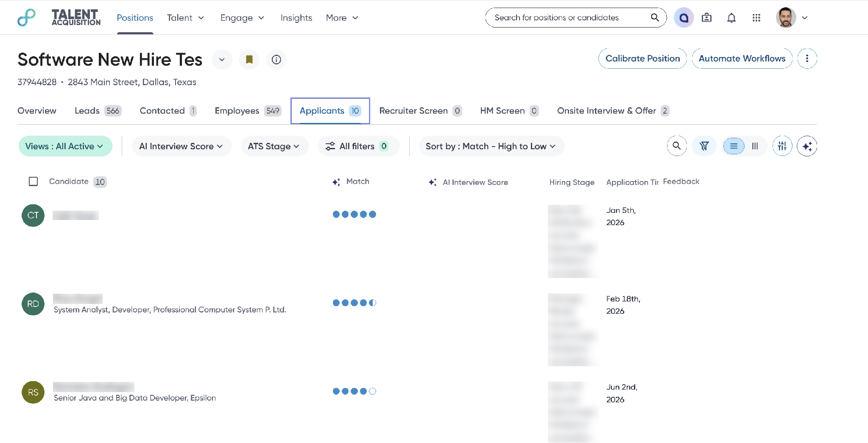Image resolution: width=868 pixels, height=443 pixels.
Task: Open the More navigation menu
Action: (x=342, y=18)
